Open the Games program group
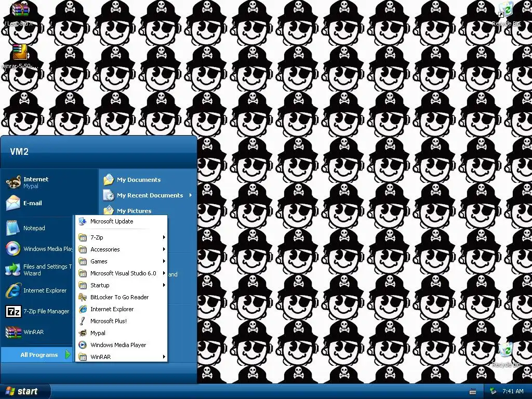532x399 pixels. pyautogui.click(x=122, y=261)
